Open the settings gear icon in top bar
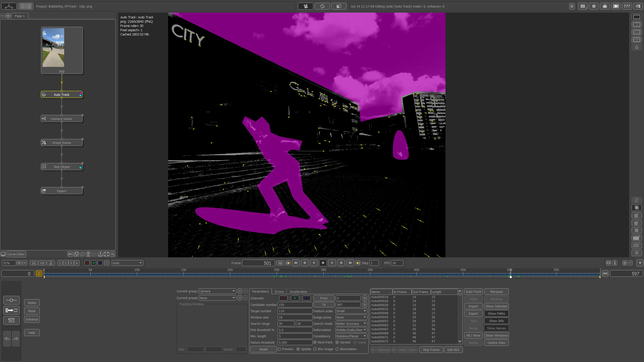This screenshot has width=644, height=362. [594, 6]
